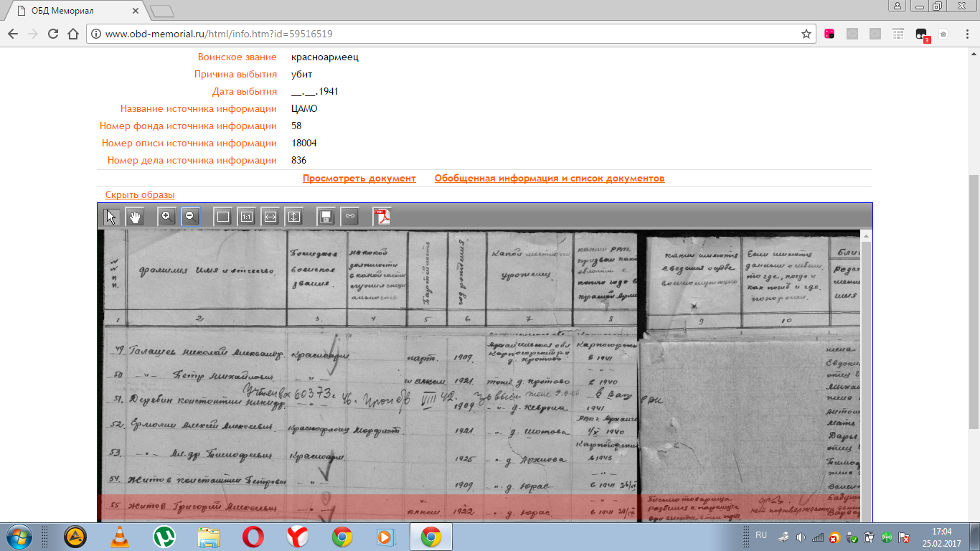Switch to the ОБД Мемориал tab
Viewport: 980px width, 551px height.
pyautogui.click(x=75, y=11)
